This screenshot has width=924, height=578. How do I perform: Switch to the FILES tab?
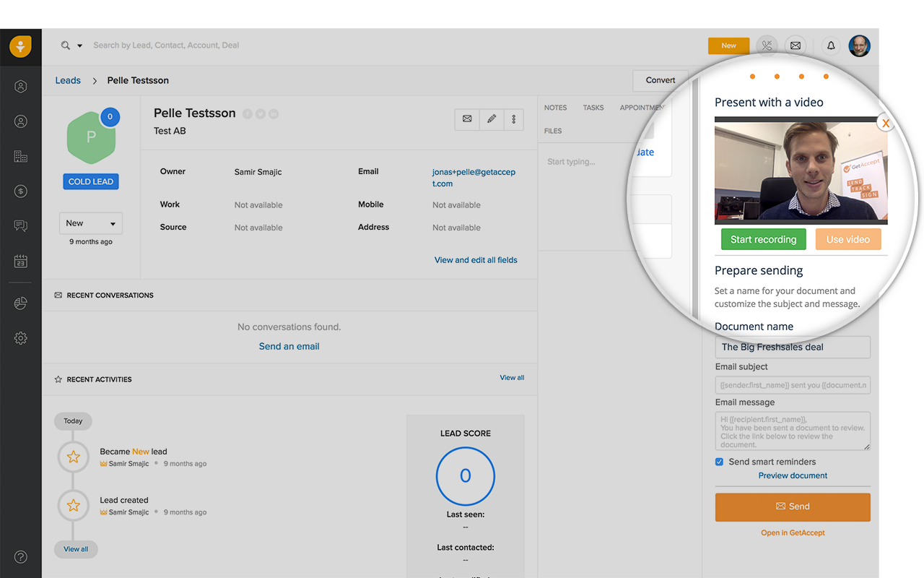[553, 131]
